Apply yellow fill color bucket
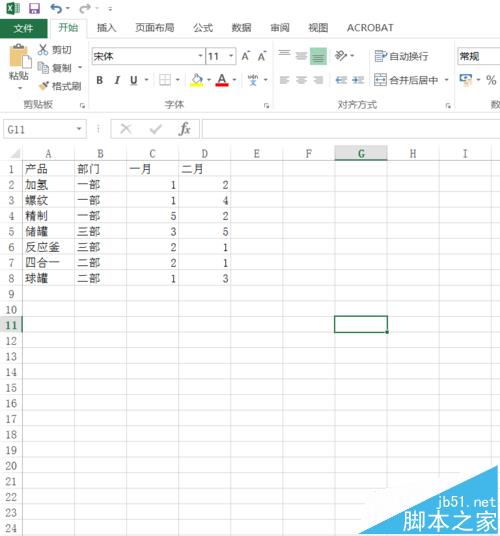 197,80
